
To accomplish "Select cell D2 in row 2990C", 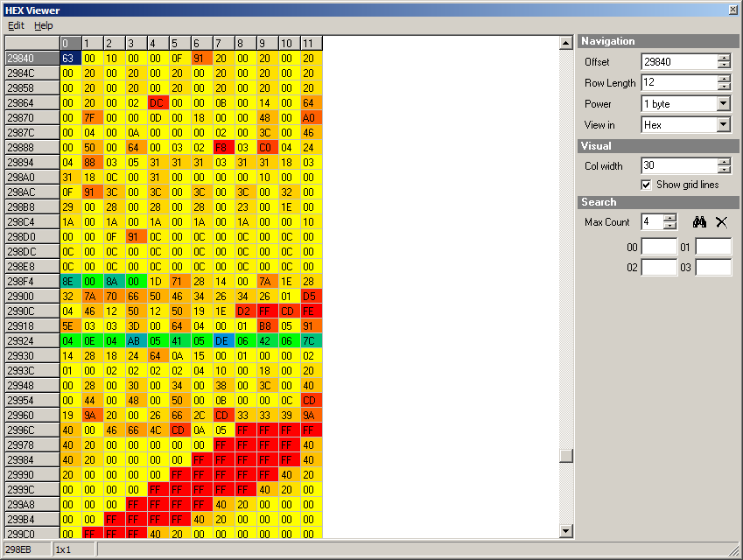I will click(245, 311).
